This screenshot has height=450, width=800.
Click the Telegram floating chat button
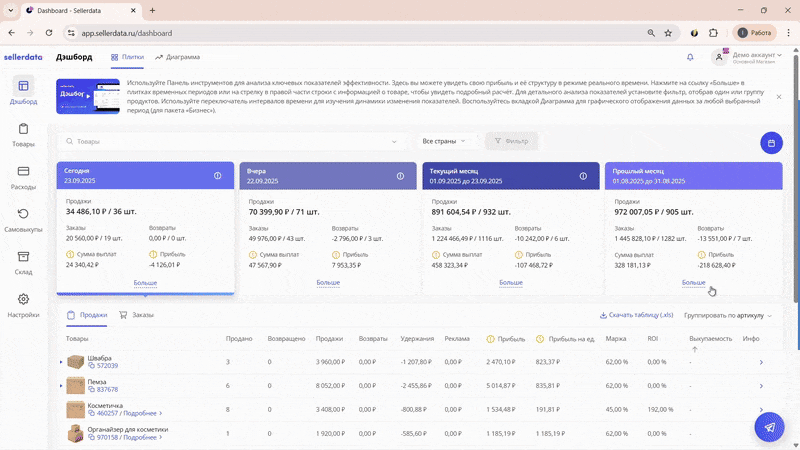[769, 427]
